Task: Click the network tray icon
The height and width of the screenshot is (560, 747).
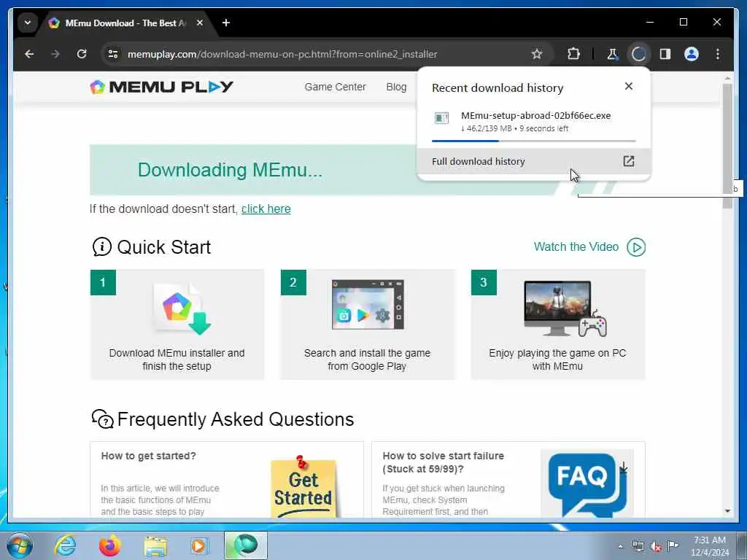Action: coord(638,547)
